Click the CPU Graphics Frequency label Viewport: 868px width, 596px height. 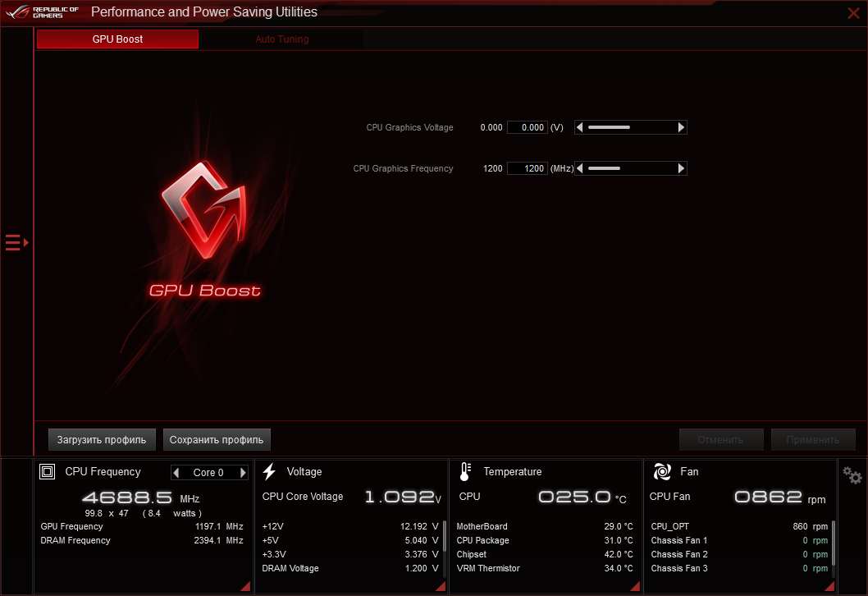tap(403, 168)
